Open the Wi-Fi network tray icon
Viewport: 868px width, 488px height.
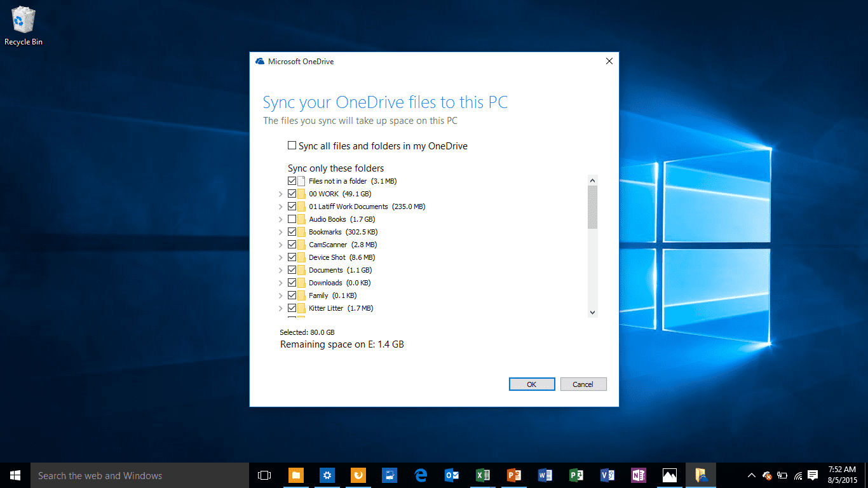(x=797, y=475)
